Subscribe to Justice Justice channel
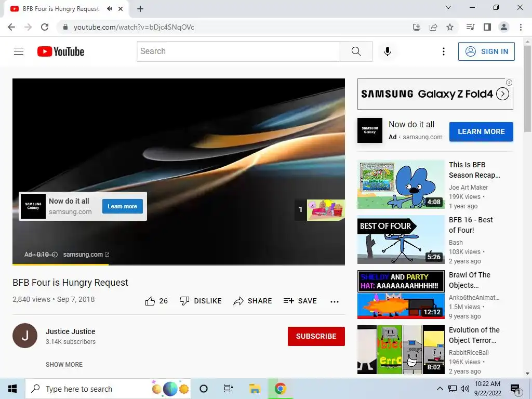Image resolution: width=532 pixels, height=399 pixels. click(316, 336)
